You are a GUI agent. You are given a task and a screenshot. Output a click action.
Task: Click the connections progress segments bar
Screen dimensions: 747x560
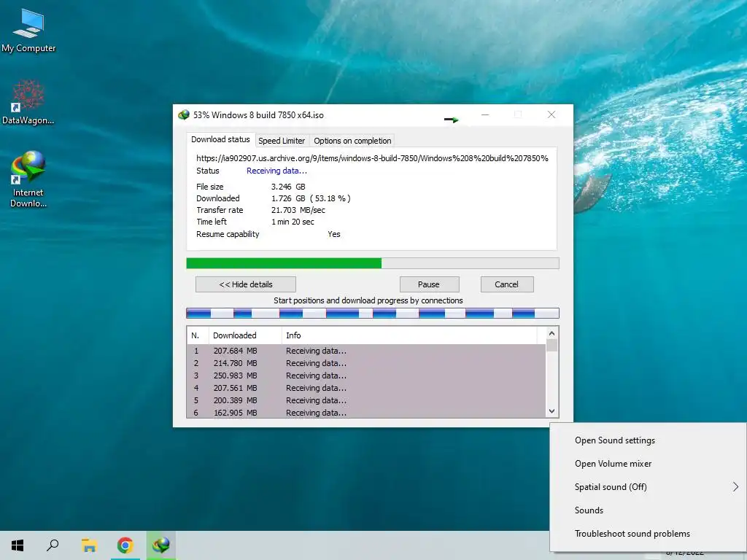click(x=373, y=313)
